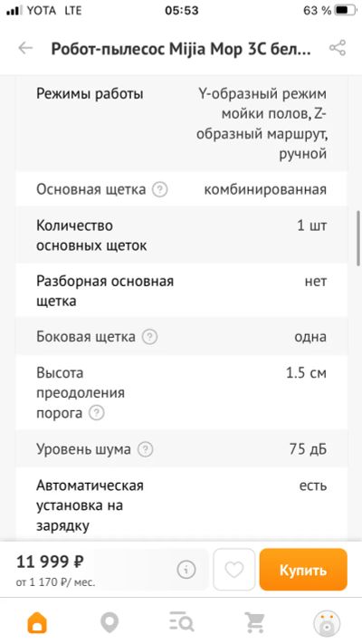Viewport: 362px width, 644px height.
Task: Open help icon next to Уровень шума
Action: [145, 449]
